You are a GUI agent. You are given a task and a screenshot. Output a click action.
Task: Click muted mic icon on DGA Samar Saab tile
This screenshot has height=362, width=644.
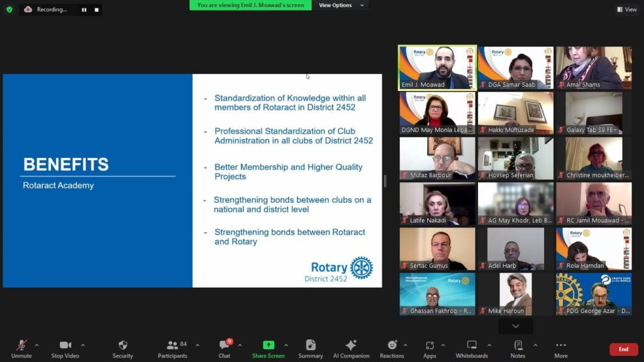click(x=483, y=85)
